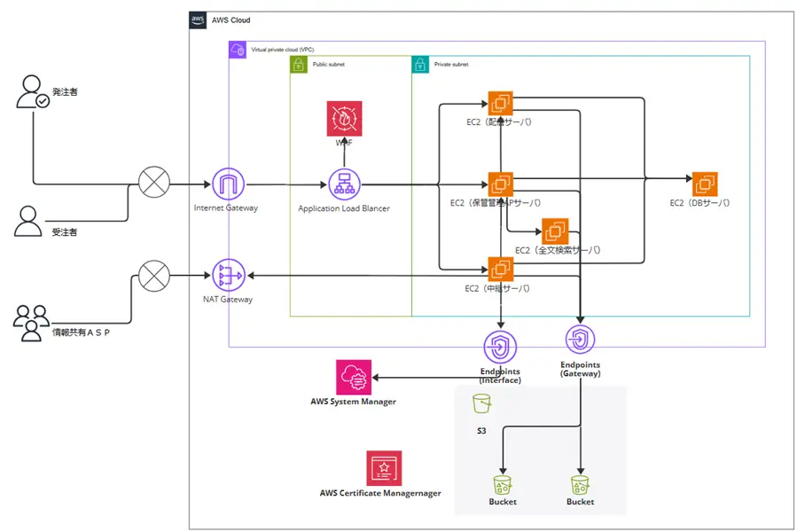
Task: Click the crossed circle before Internet Gateway
Action: 154,182
